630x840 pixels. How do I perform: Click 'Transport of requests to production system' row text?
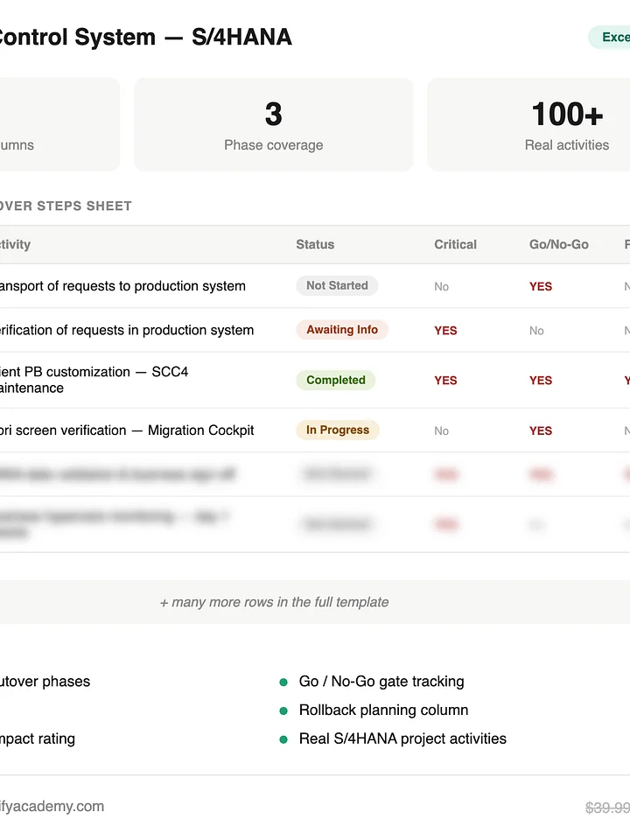coord(122,286)
